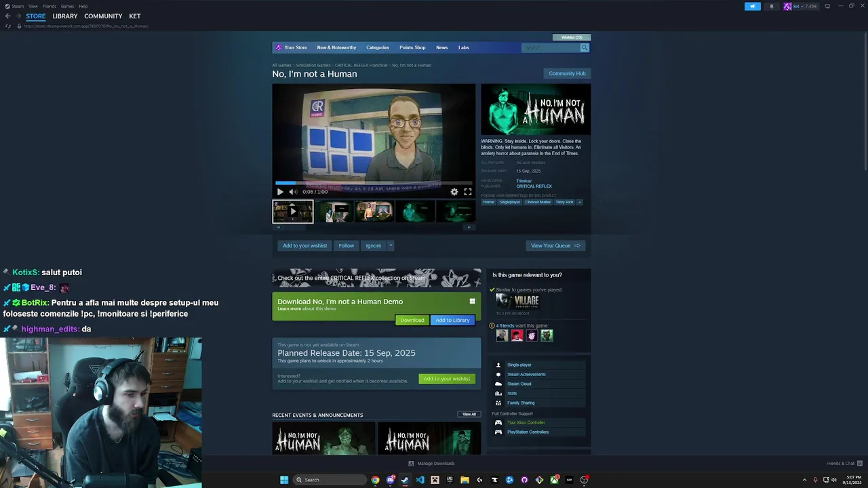The image size is (868, 488).
Task: View Your Queue
Action: 555,245
